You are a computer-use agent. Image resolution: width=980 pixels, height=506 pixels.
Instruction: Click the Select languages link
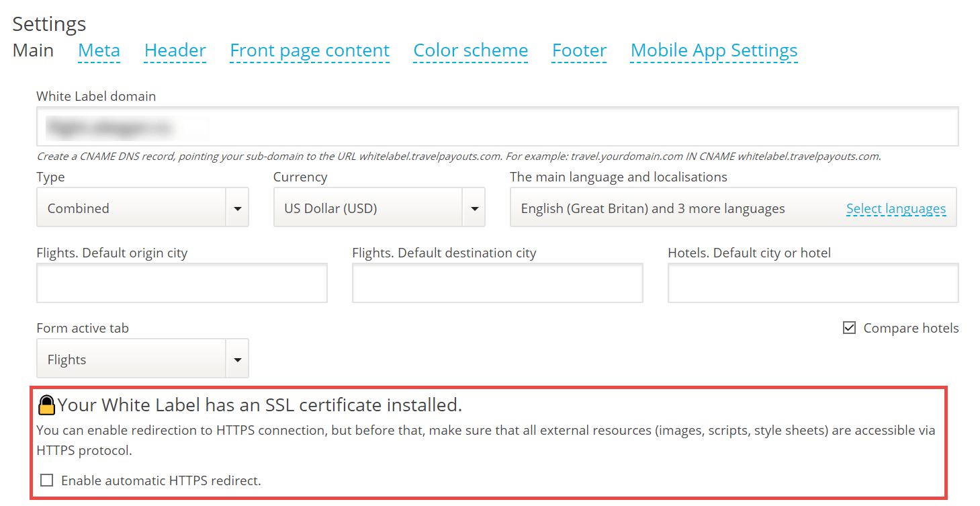(x=895, y=208)
